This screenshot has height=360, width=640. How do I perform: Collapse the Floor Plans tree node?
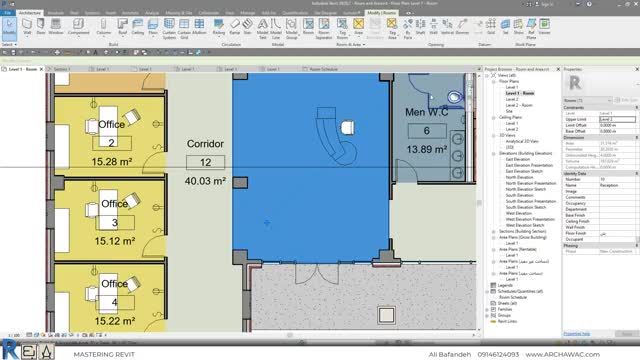[x=493, y=81]
